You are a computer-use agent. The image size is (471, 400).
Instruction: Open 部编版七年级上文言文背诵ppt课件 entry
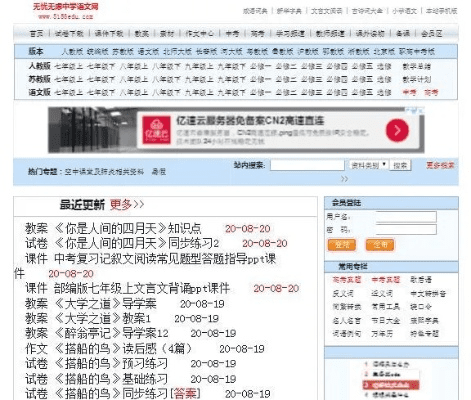[x=142, y=288]
